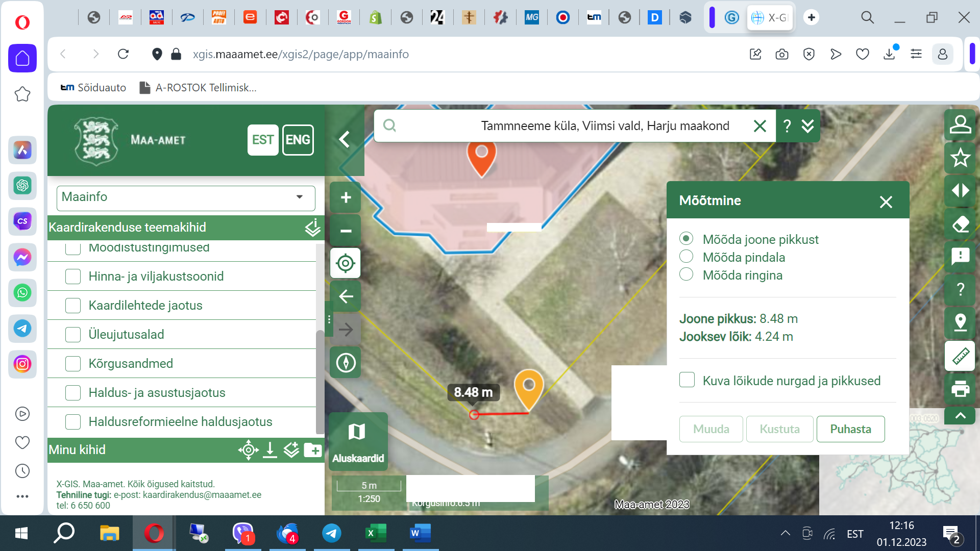Collapse the left panel with arrow
The image size is (980, 551).
[x=345, y=139]
